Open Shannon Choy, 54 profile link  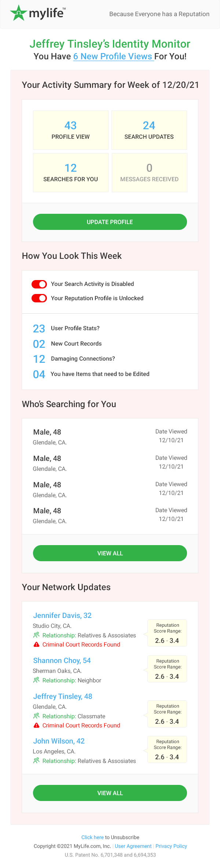tap(62, 660)
